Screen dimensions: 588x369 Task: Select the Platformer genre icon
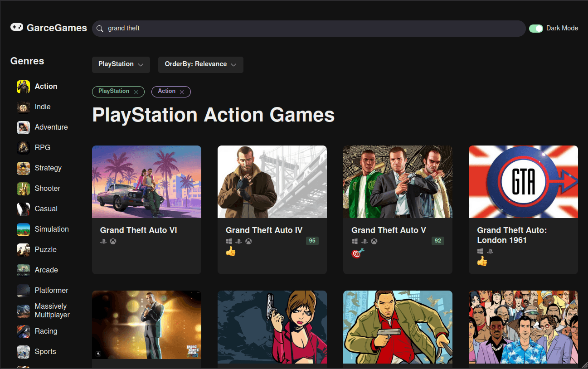click(x=23, y=291)
